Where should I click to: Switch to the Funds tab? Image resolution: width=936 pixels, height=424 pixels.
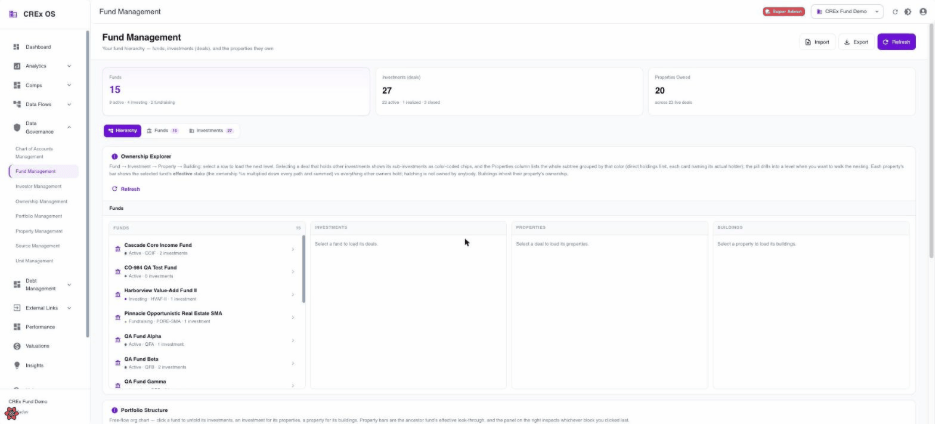(x=162, y=131)
